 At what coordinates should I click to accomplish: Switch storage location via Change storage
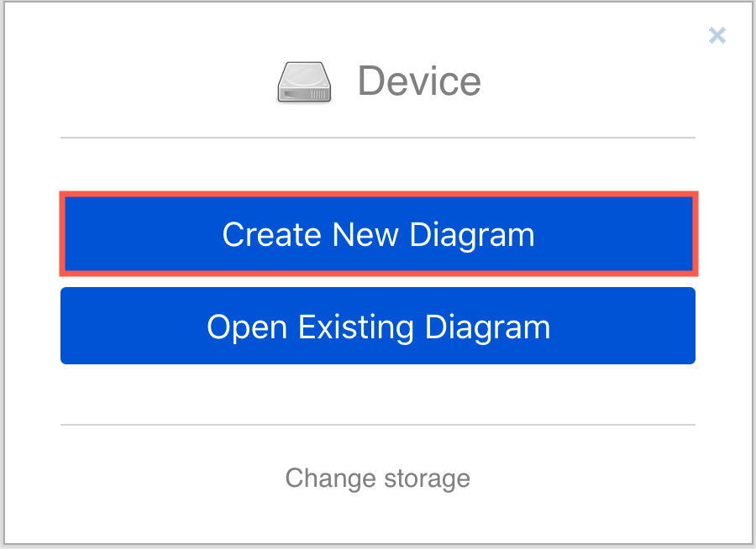coord(378,478)
